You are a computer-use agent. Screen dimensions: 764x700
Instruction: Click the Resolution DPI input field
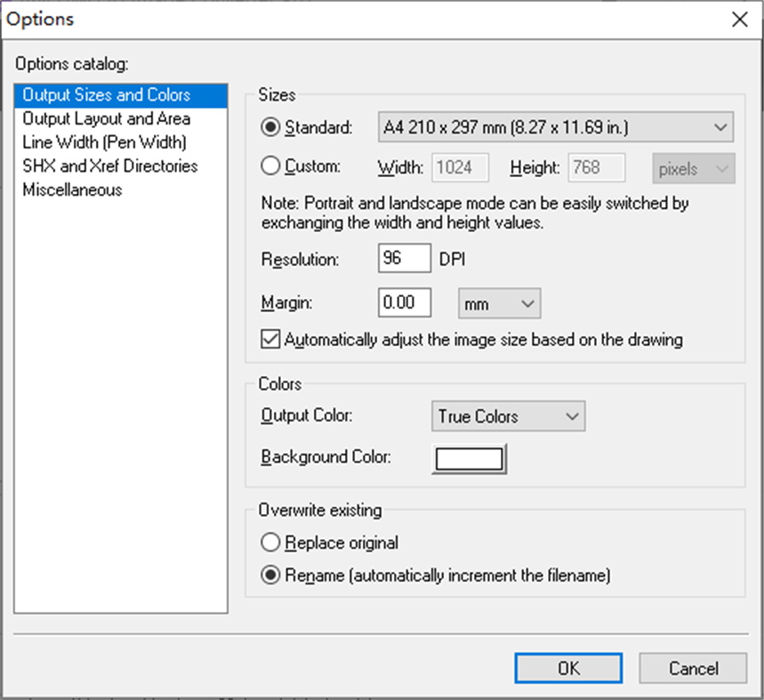[x=404, y=258]
